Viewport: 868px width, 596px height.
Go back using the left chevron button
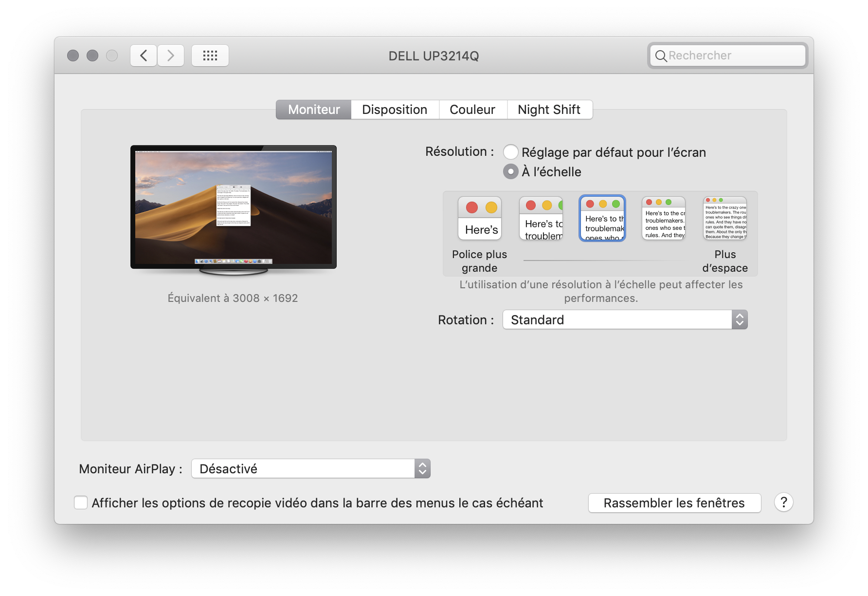click(144, 56)
